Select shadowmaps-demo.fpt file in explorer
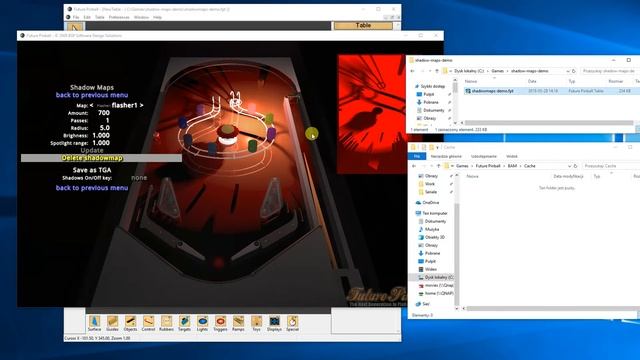Viewport: 640px width, 360px height. [493, 91]
